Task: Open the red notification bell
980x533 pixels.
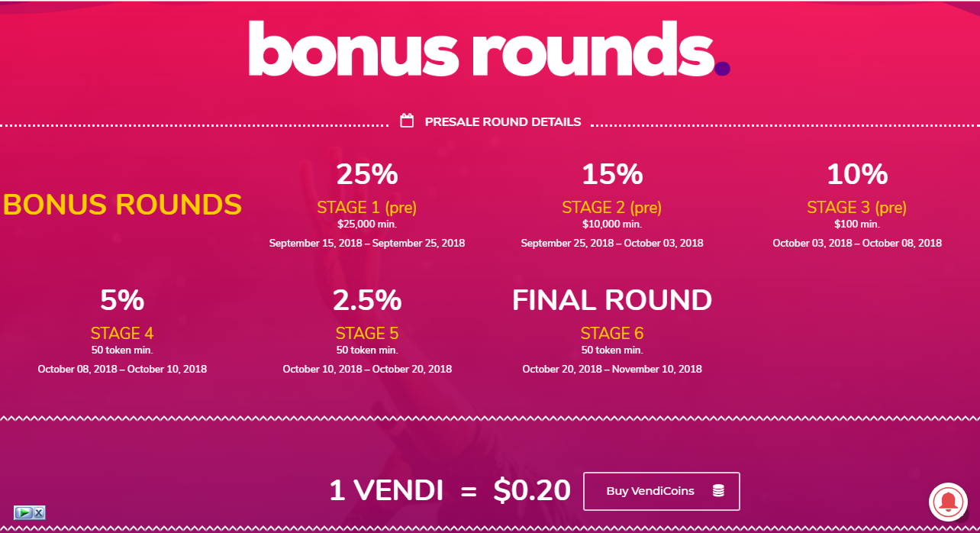Action: tap(948, 501)
